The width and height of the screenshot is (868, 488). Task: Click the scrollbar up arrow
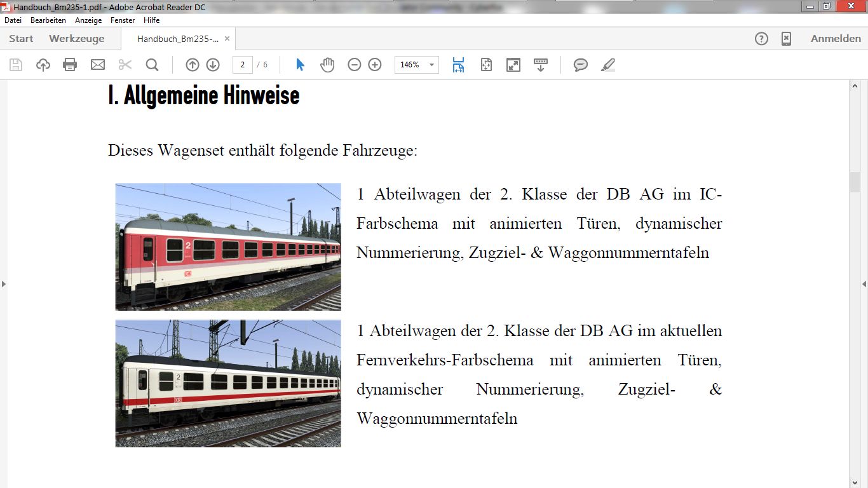tap(855, 86)
